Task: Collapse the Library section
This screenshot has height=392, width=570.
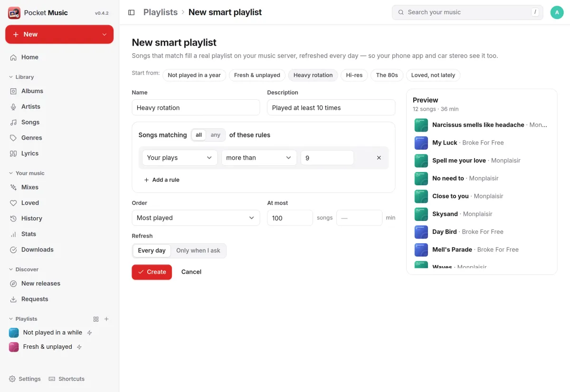Action: point(21,77)
